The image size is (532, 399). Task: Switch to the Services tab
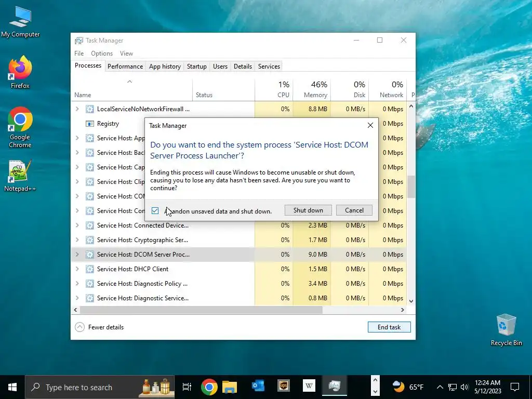(269, 66)
